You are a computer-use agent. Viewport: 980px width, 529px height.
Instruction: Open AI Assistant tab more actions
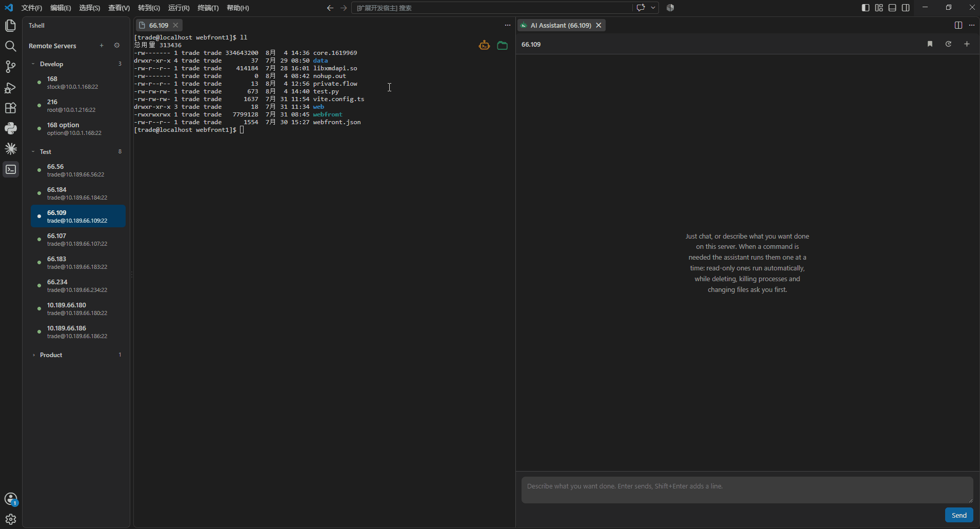click(x=972, y=25)
